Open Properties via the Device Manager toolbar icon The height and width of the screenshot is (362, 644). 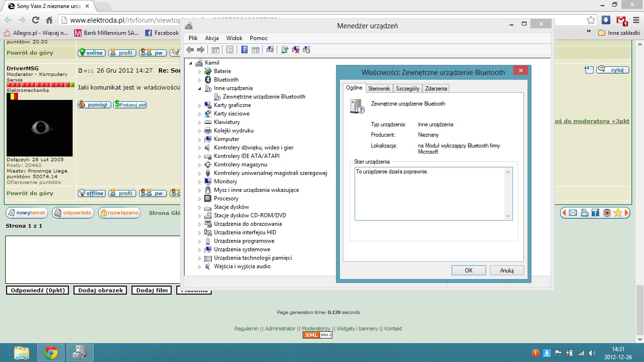tap(230, 49)
